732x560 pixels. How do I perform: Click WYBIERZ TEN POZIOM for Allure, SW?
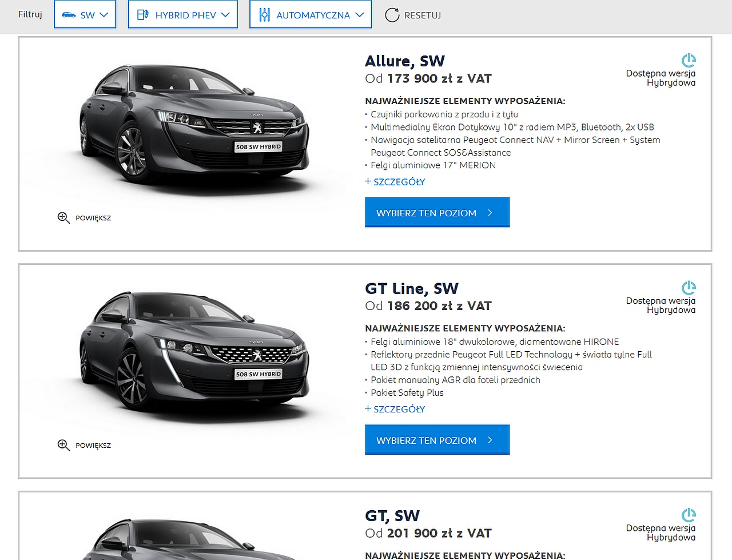click(x=437, y=212)
